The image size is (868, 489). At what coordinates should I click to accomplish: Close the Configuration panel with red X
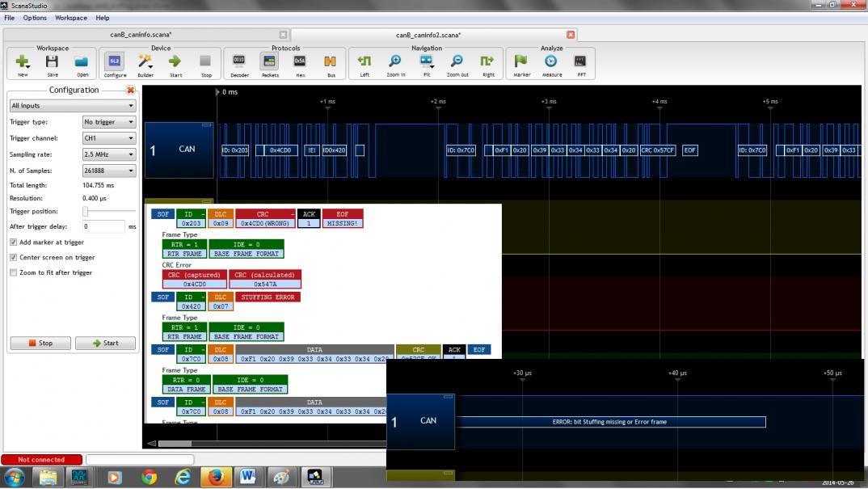tap(131, 90)
